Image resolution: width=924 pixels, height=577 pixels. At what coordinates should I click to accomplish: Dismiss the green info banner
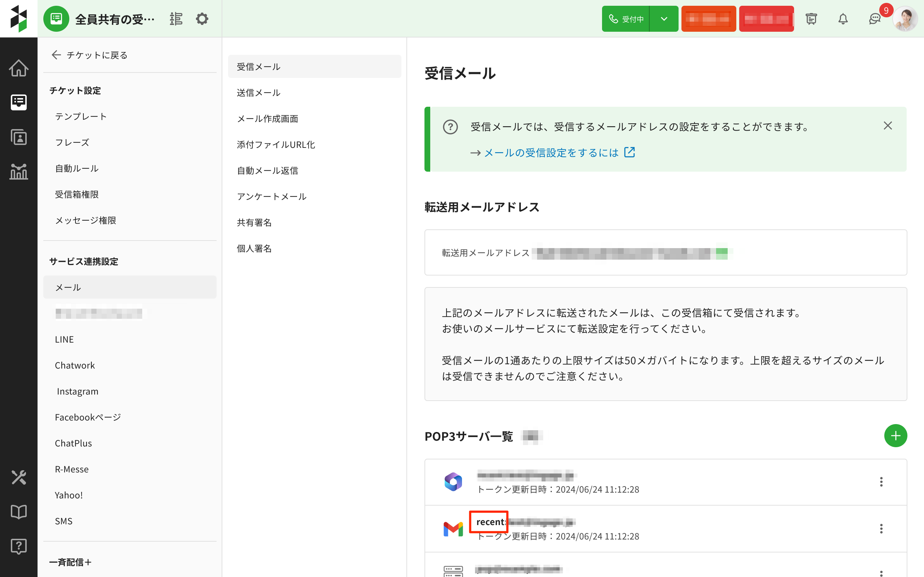(888, 125)
